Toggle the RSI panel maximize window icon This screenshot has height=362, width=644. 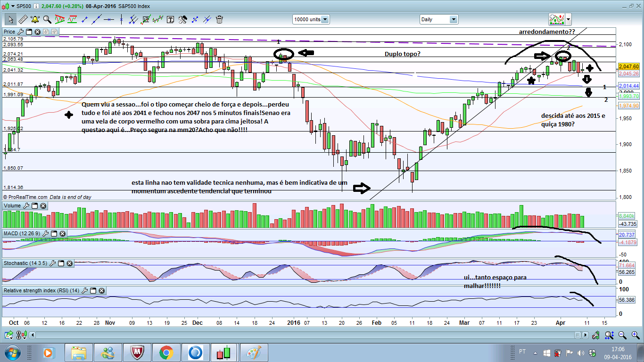tap(93, 291)
